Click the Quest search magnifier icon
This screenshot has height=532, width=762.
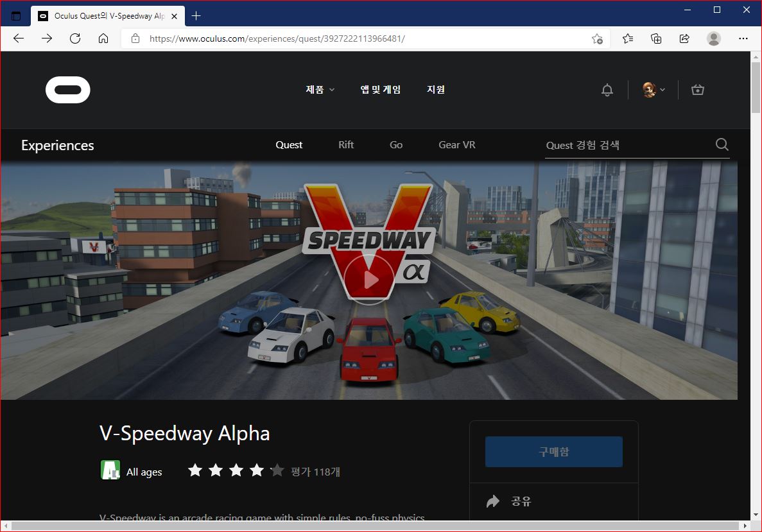tap(722, 144)
